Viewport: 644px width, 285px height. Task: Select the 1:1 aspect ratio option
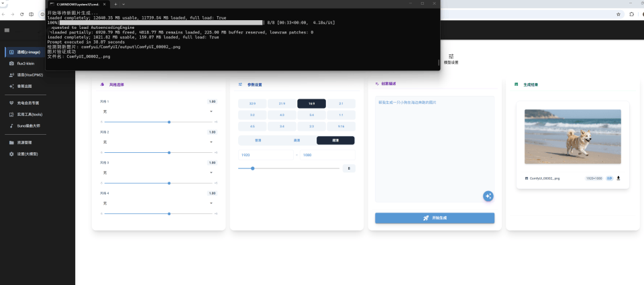point(341,115)
